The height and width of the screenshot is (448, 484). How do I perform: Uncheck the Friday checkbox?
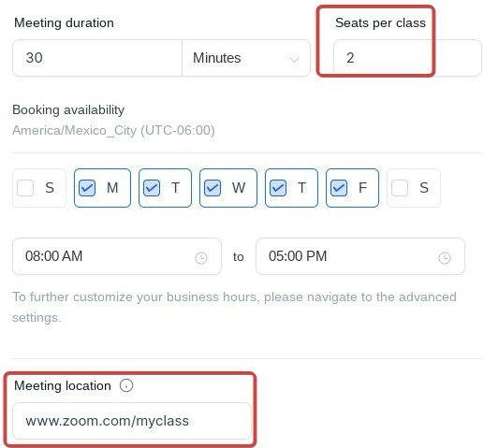pyautogui.click(x=339, y=188)
